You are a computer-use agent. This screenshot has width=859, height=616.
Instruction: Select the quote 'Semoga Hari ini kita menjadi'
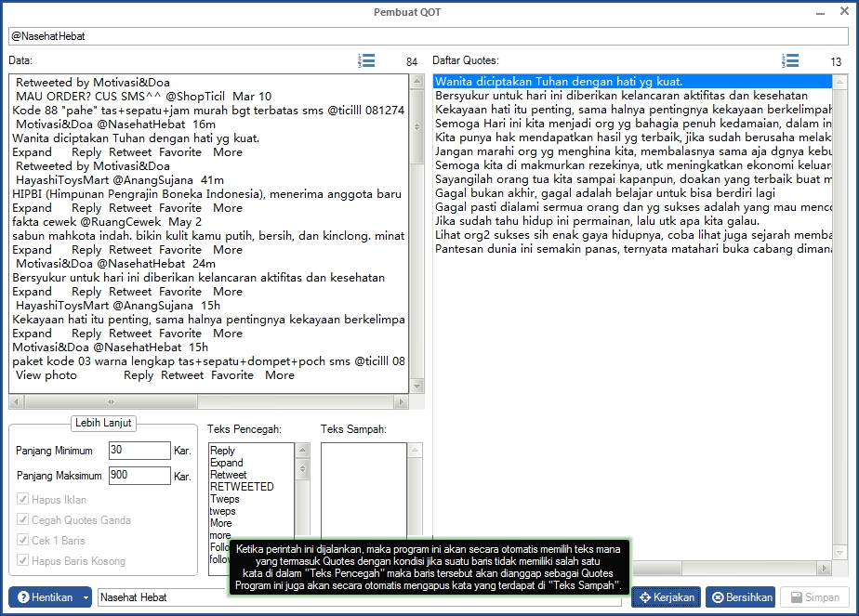pos(633,124)
